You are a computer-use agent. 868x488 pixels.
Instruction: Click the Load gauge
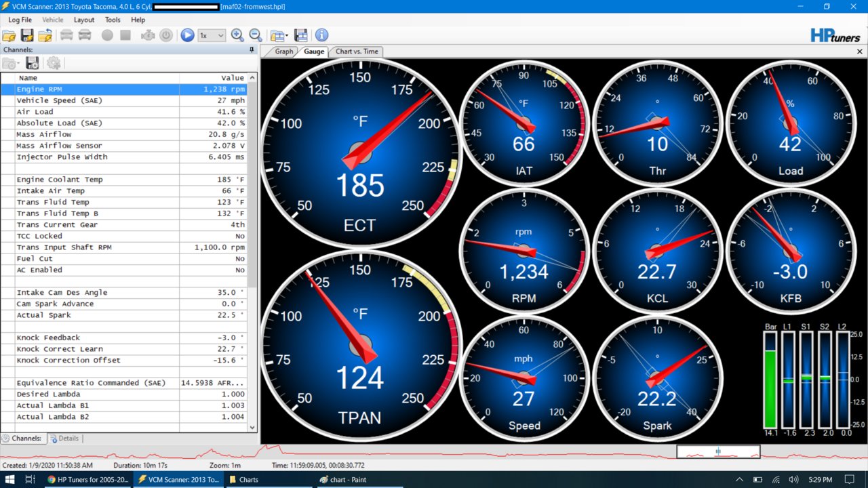(790, 124)
